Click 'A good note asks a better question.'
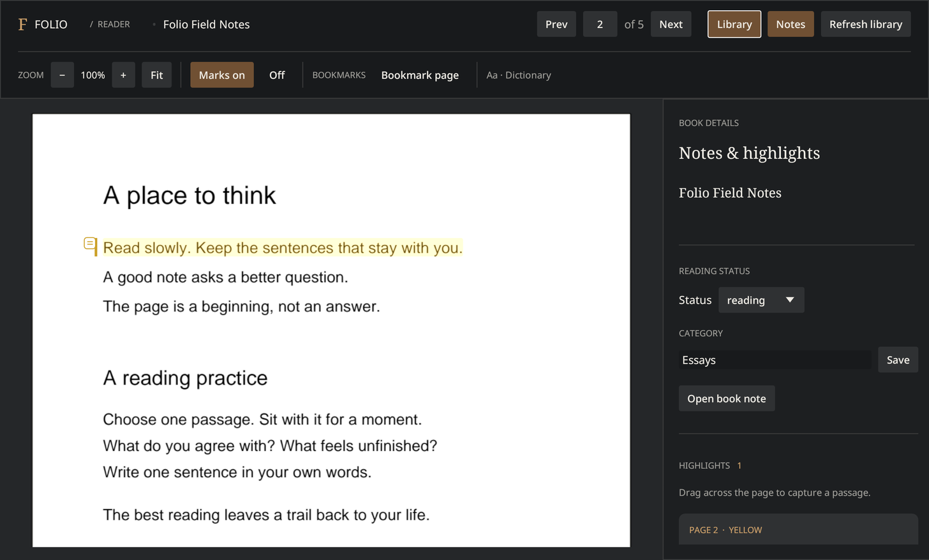The height and width of the screenshot is (560, 929). [226, 277]
